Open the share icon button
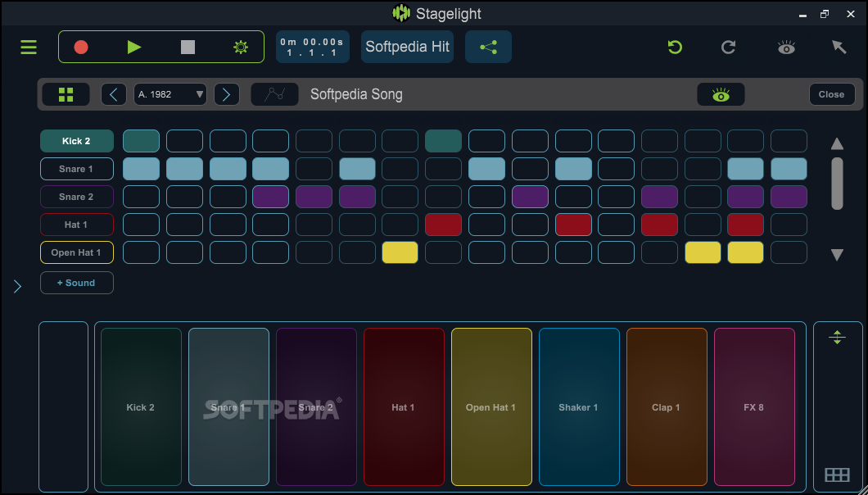 tap(488, 47)
